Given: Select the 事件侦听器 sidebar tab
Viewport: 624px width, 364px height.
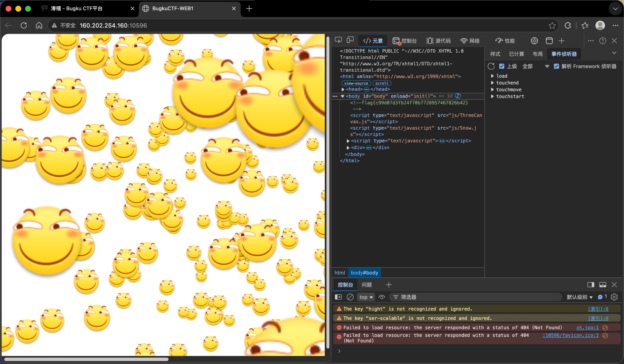Looking at the screenshot, I should point(564,54).
